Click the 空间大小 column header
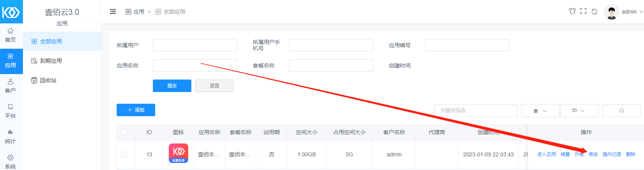The image size is (644, 170). click(306, 132)
